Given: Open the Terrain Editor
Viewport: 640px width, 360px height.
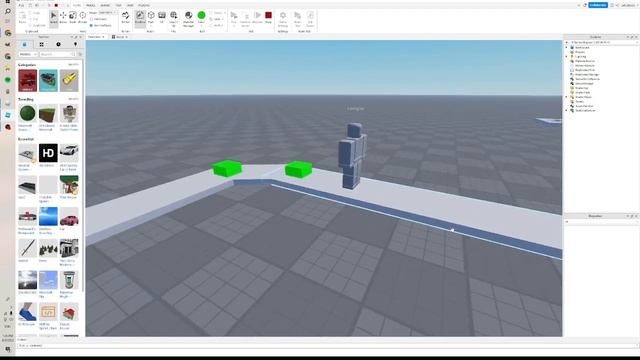Looking at the screenshot, I should (125, 18).
